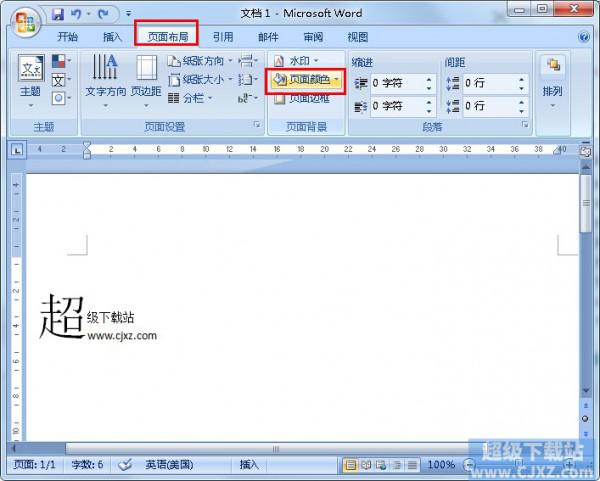Viewport: 600px width, 481px height.
Task: Open the 排列 arrange menu
Action: click(553, 81)
